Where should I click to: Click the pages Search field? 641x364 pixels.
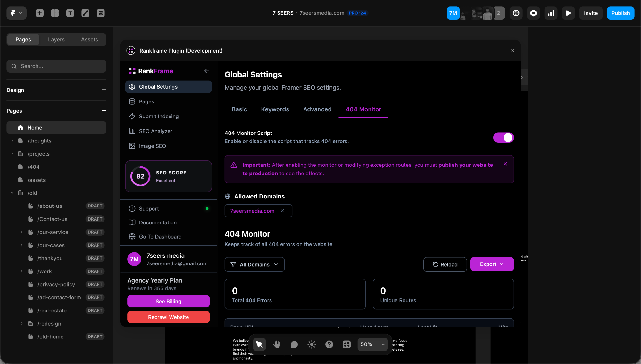click(x=56, y=66)
